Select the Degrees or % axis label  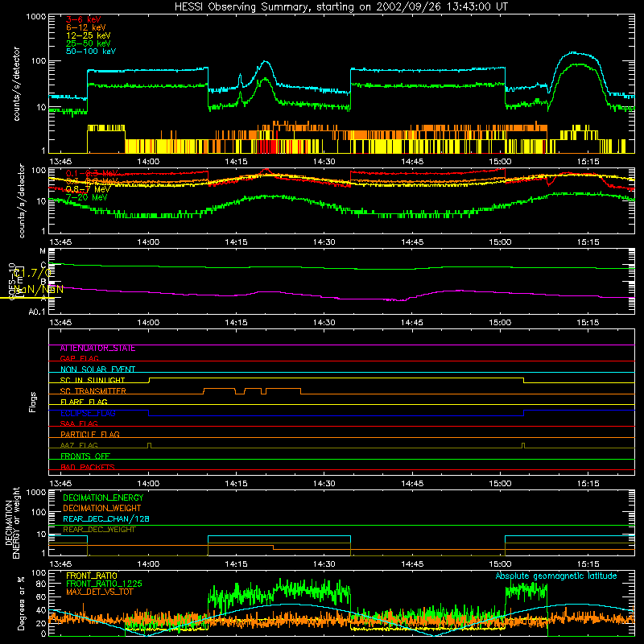point(21,603)
